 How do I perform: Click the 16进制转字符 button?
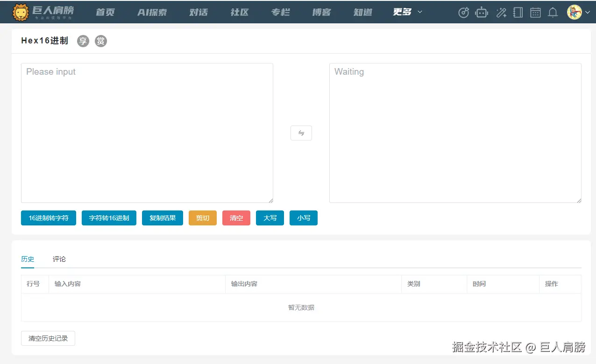point(49,218)
